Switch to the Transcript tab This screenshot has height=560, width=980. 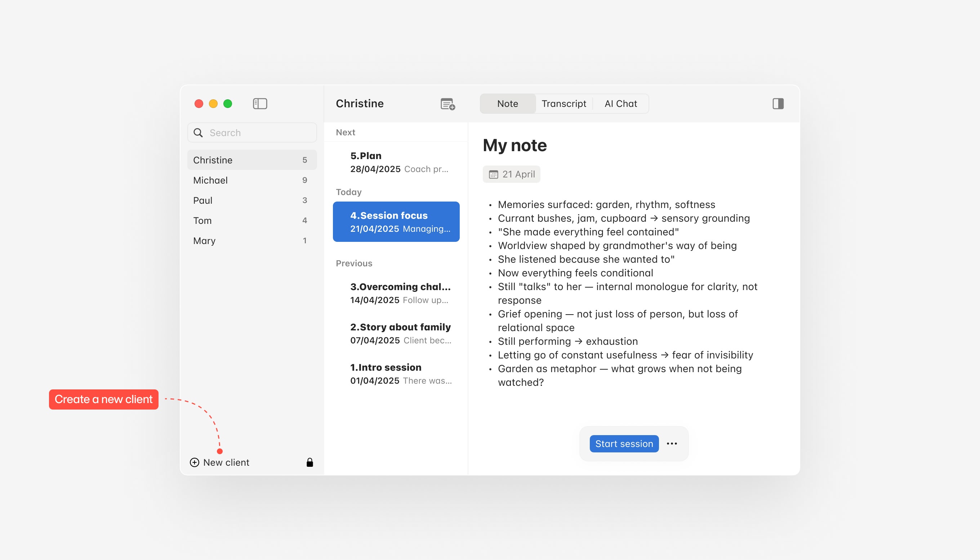tap(563, 103)
